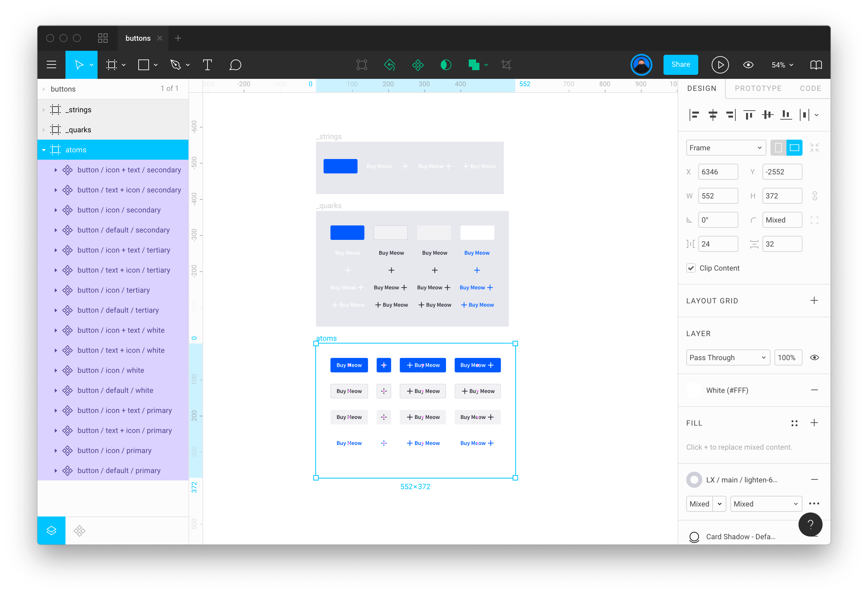Viewport: 868px width, 594px height.
Task: Click align left icon
Action: [x=694, y=115]
